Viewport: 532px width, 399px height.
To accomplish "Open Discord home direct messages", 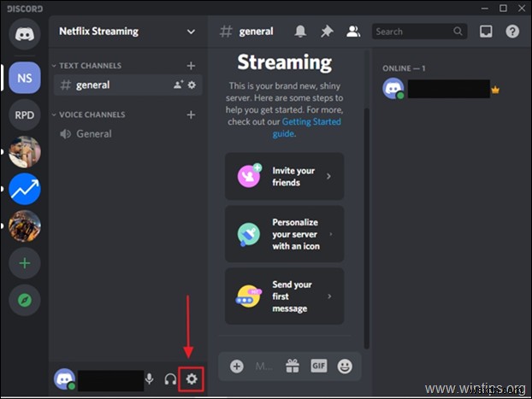I will tap(25, 34).
